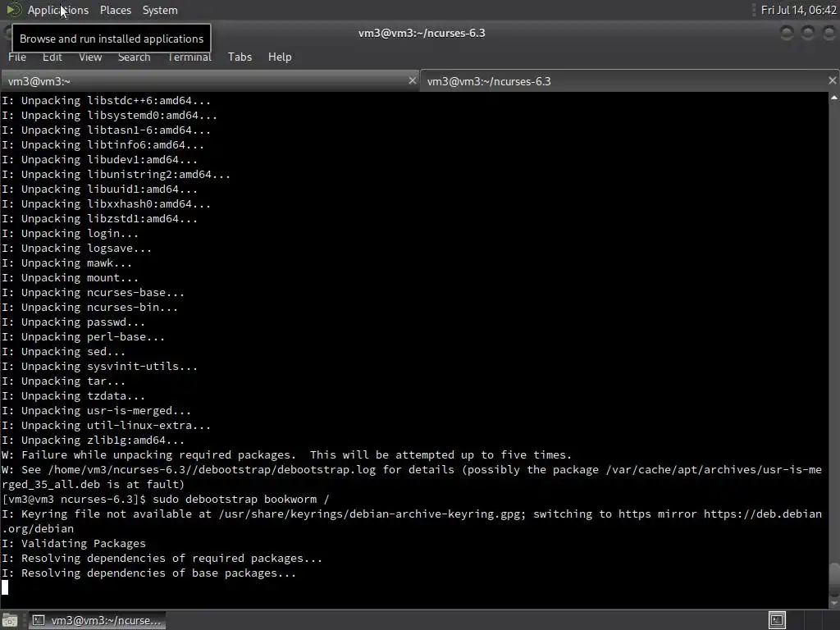Click the show desktop icon in bottom panel
Viewport: 840px width, 630px height.
tap(10, 620)
